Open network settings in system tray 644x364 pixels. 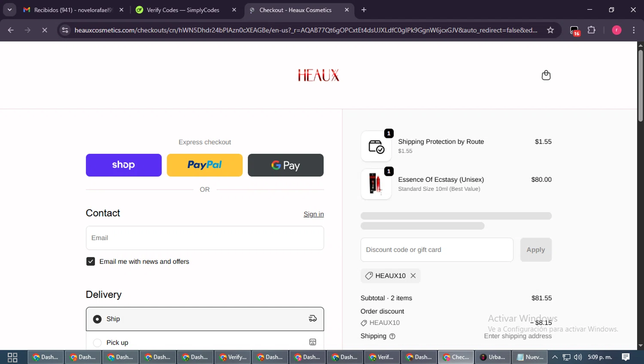tap(567, 357)
